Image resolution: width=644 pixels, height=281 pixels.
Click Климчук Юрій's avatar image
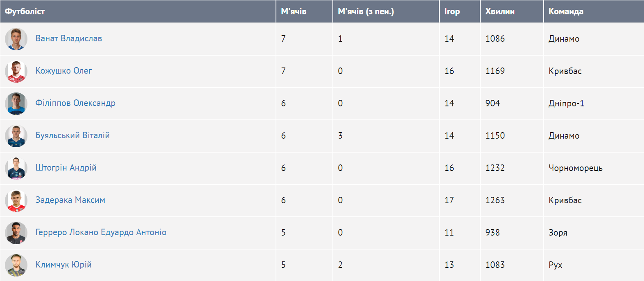[16, 265]
